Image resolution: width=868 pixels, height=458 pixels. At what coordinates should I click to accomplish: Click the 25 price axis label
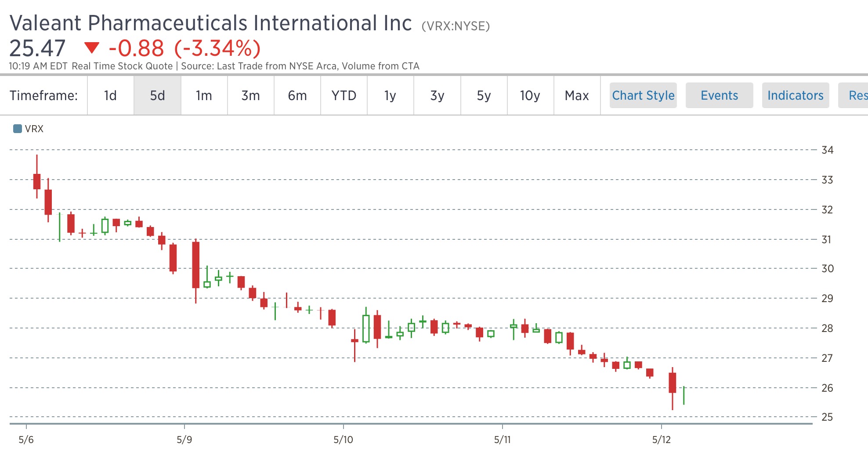(827, 417)
